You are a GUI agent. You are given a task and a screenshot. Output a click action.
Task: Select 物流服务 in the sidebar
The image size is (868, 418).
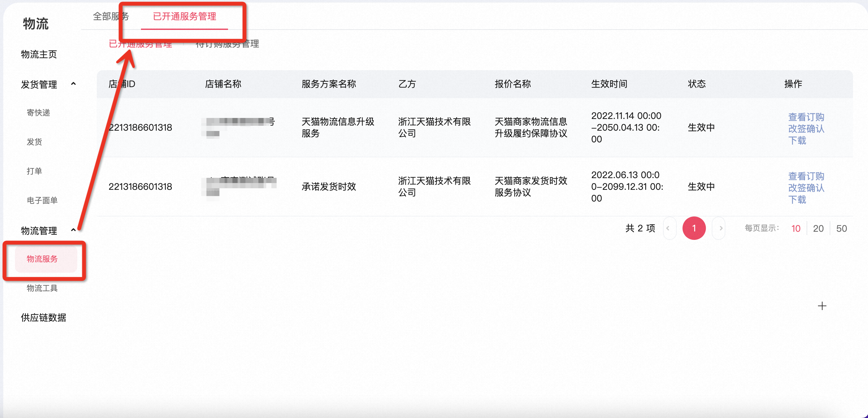pyautogui.click(x=46, y=259)
